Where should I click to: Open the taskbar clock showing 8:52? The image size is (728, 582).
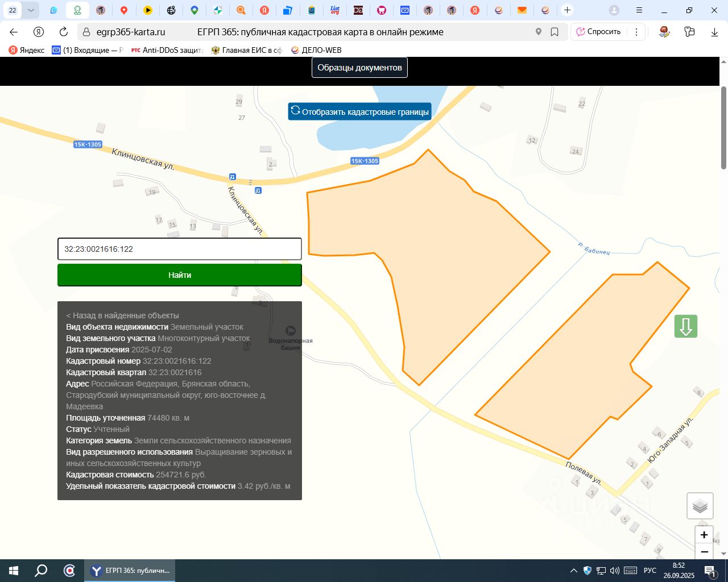[679, 571]
